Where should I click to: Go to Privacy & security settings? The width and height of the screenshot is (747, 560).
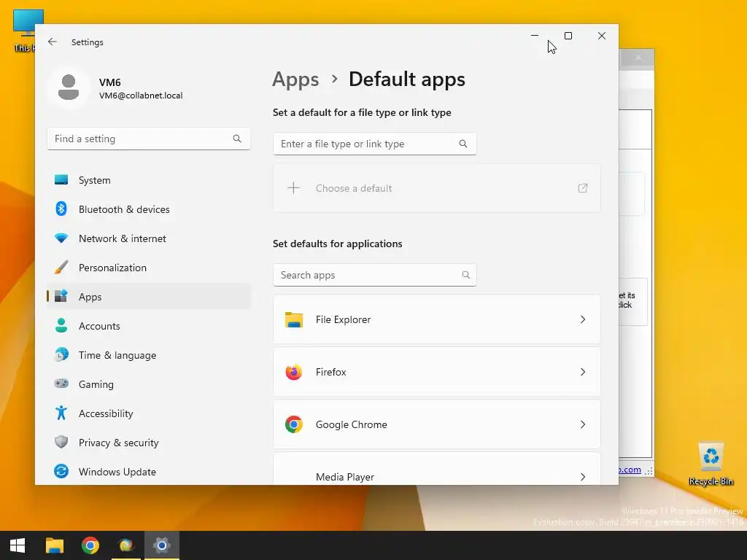tap(149, 443)
